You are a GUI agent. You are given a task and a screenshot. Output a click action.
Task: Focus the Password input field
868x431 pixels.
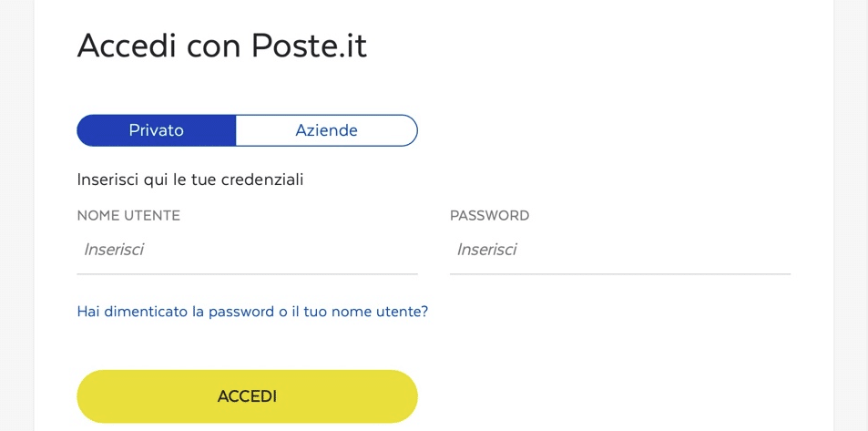click(619, 250)
